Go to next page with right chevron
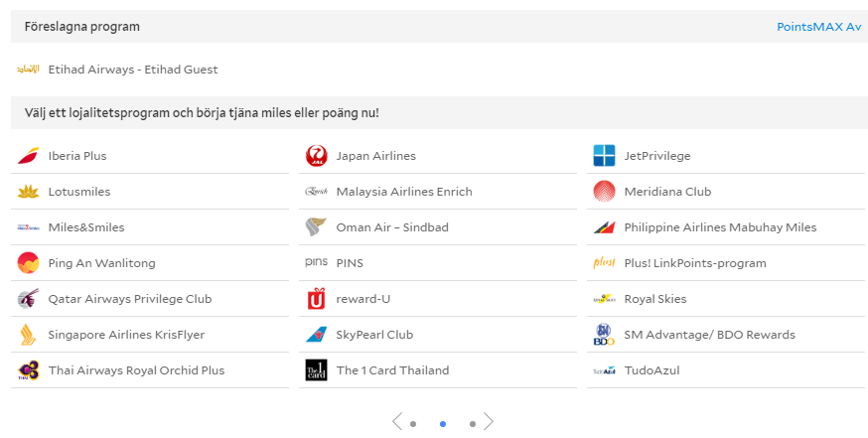Image resolution: width=868 pixels, height=438 pixels. pos(489,422)
